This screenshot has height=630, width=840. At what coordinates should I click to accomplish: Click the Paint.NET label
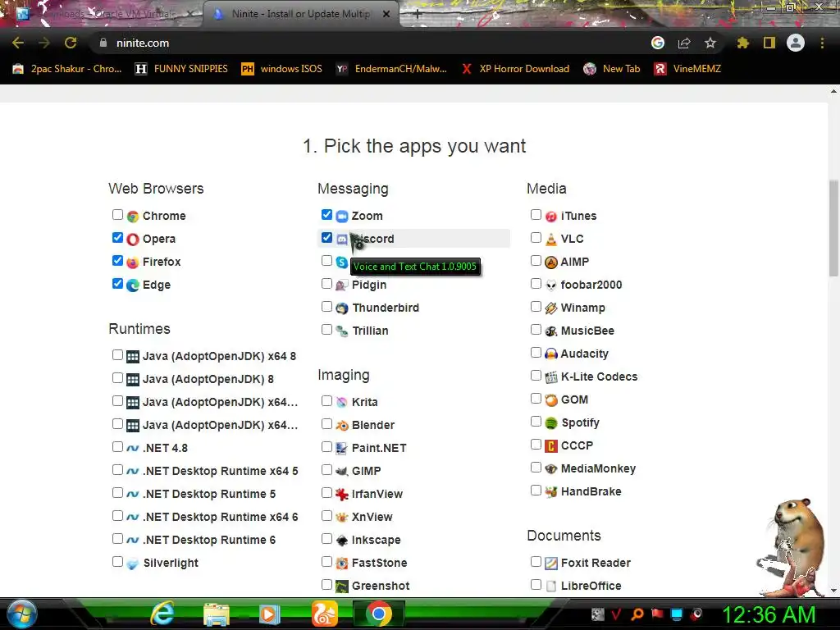point(379,449)
